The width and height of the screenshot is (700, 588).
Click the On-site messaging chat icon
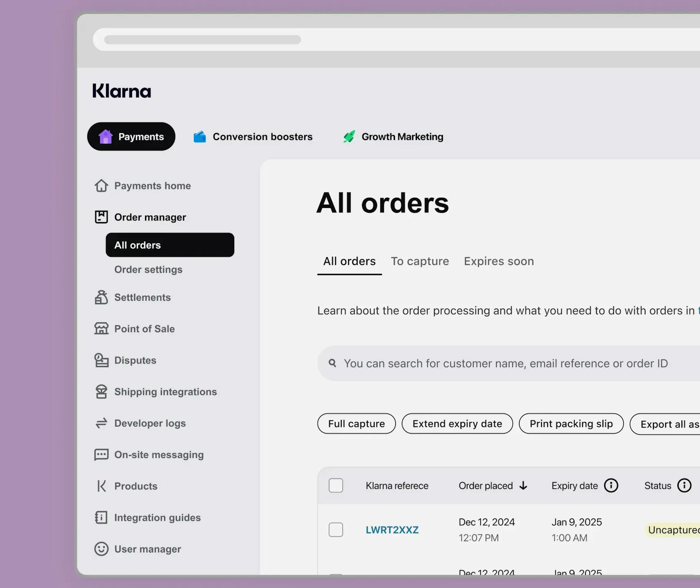click(101, 454)
